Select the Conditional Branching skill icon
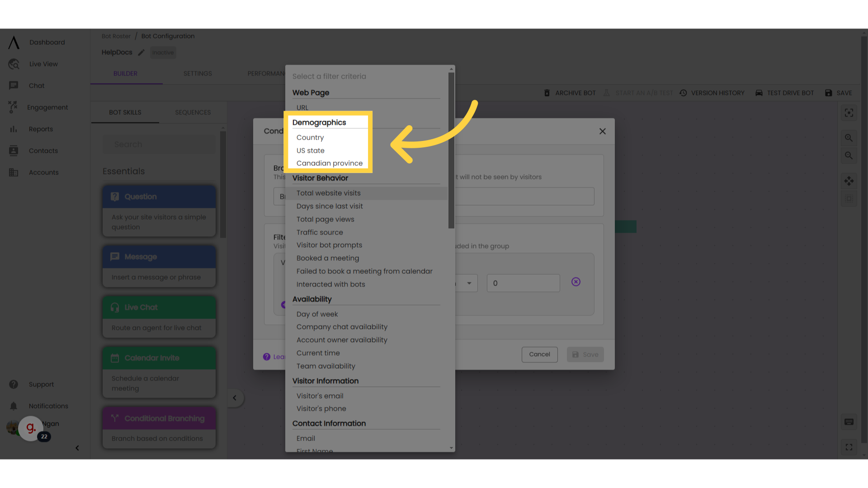 tap(115, 418)
